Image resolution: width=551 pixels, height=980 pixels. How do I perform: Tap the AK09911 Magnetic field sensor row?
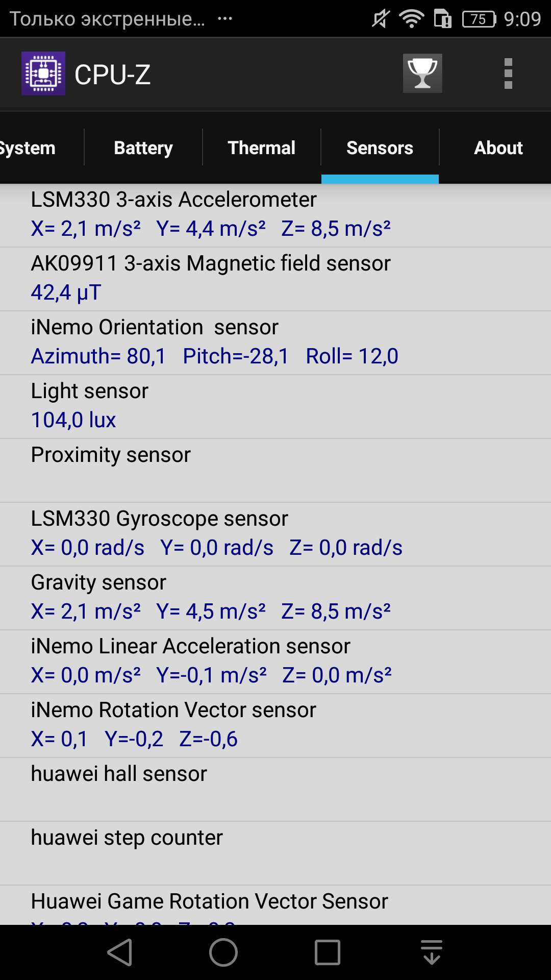pyautogui.click(x=275, y=279)
